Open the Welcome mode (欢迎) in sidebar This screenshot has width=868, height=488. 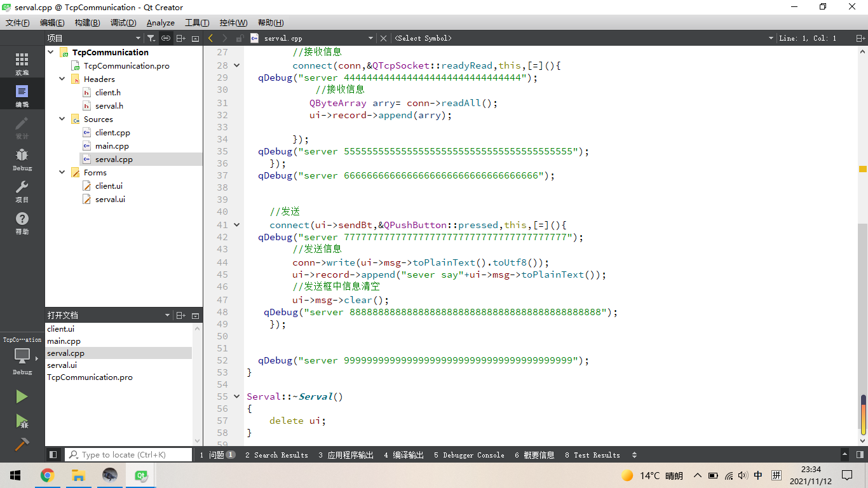click(22, 64)
